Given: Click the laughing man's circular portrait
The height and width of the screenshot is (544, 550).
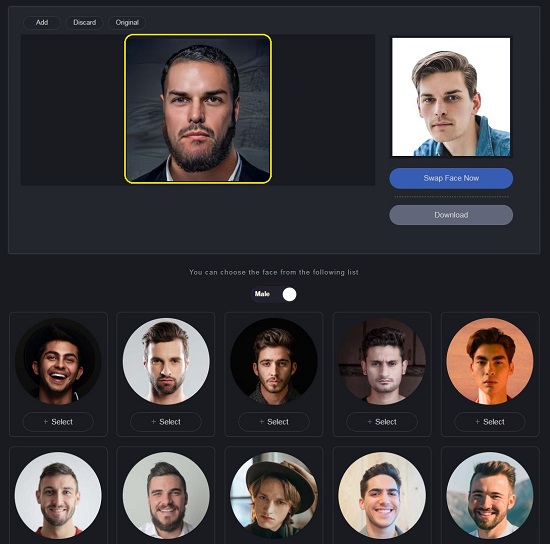Looking at the screenshot, I should 58,361.
